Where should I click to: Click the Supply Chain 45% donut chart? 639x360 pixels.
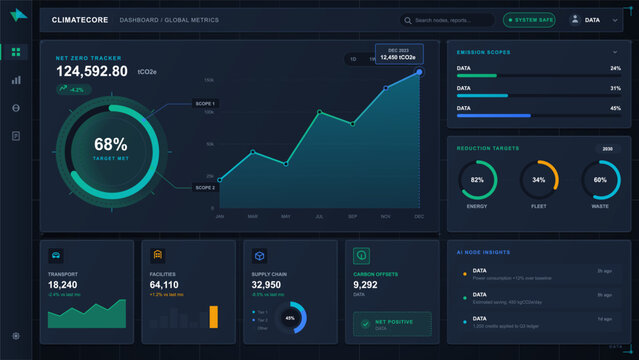pyautogui.click(x=290, y=318)
